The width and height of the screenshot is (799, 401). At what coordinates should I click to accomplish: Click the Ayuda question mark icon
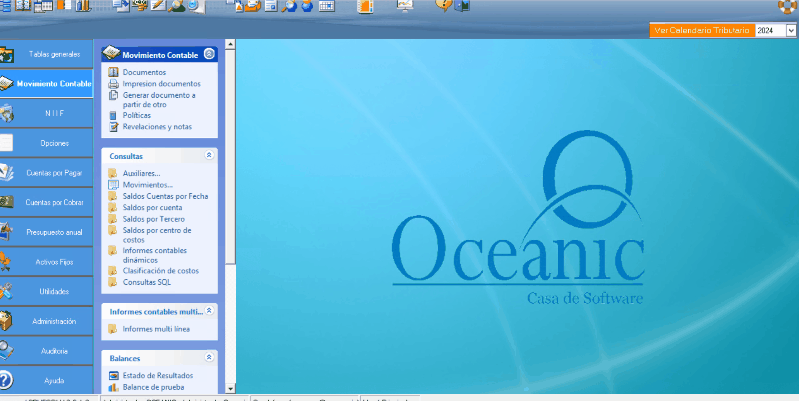[6, 380]
